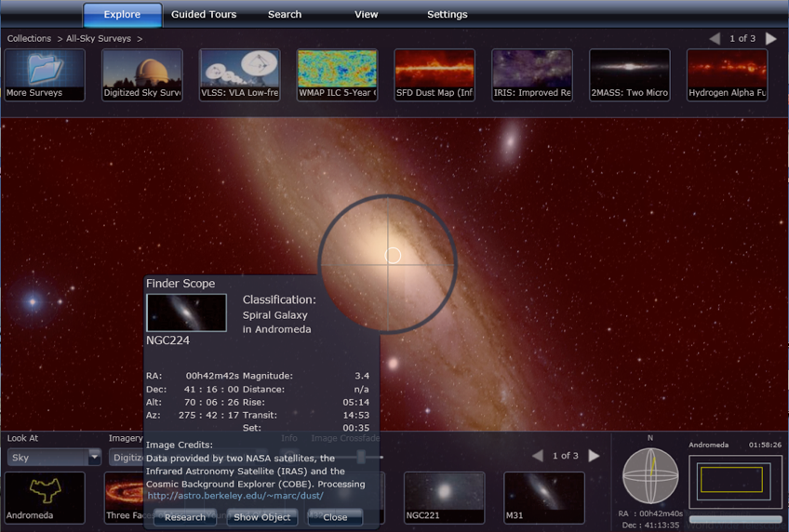
Task: Click the Show Object button
Action: [x=261, y=517]
